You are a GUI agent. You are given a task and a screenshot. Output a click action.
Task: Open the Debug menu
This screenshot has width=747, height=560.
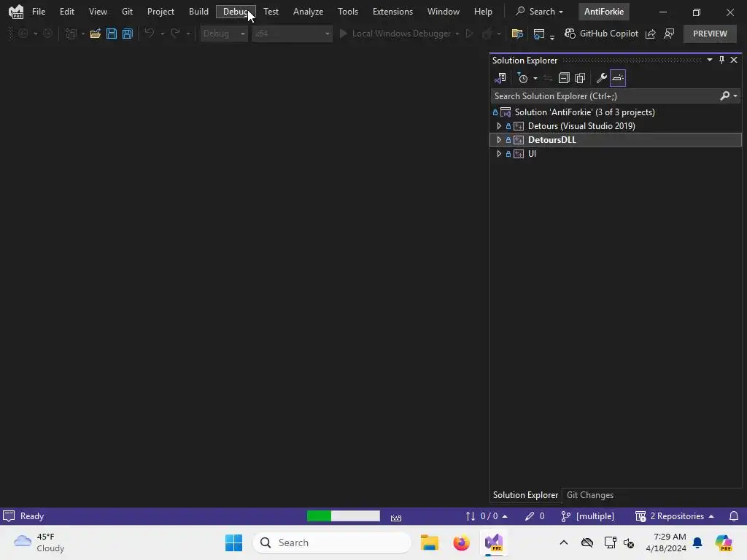pyautogui.click(x=236, y=12)
